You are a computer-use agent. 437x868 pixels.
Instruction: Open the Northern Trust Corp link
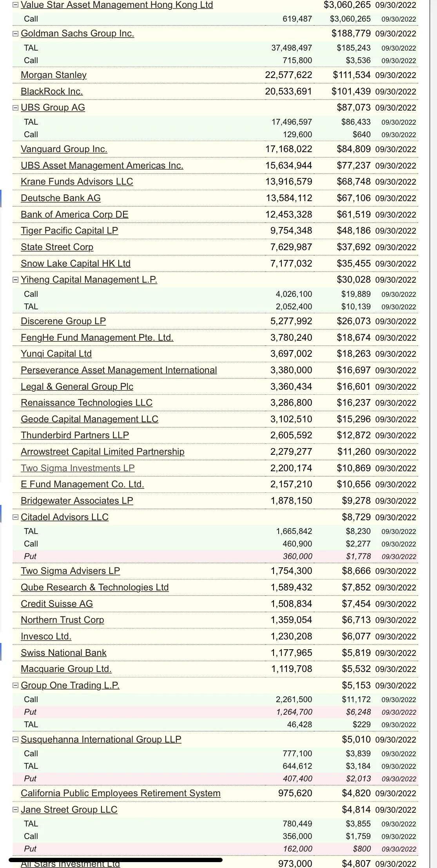coord(62,620)
